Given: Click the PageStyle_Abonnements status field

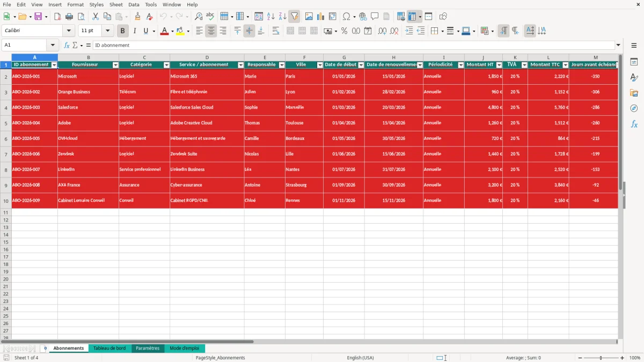Looking at the screenshot, I should [x=220, y=358].
